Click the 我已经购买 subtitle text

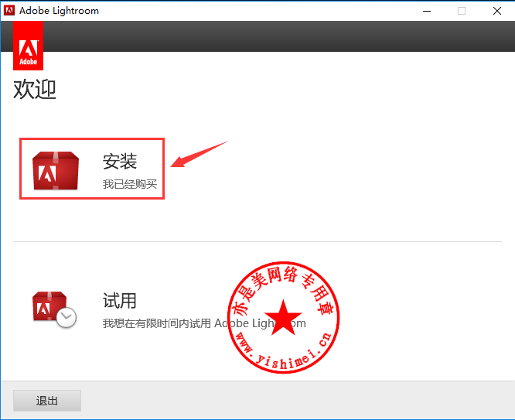pyautogui.click(x=130, y=184)
